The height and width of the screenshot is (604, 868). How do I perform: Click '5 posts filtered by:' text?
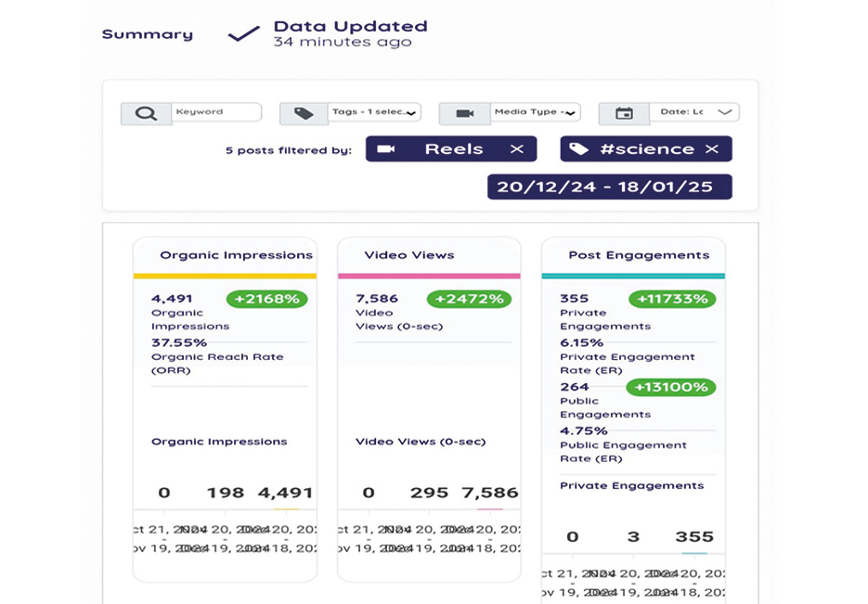coord(289,150)
